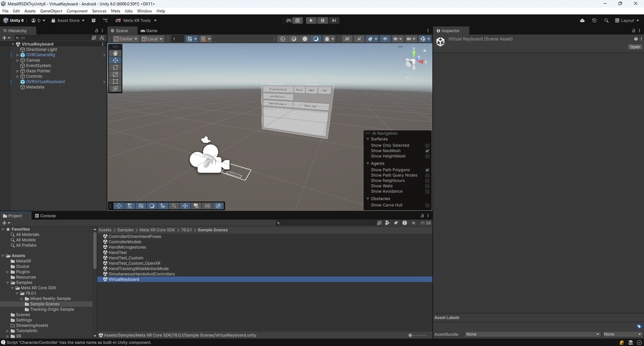Open the AssetBundle None dropdown

tap(532, 334)
